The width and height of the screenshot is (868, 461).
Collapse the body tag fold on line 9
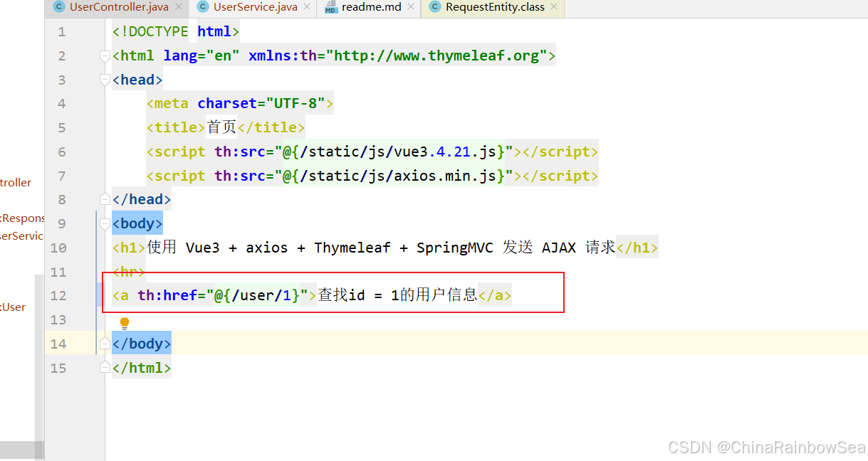point(105,224)
